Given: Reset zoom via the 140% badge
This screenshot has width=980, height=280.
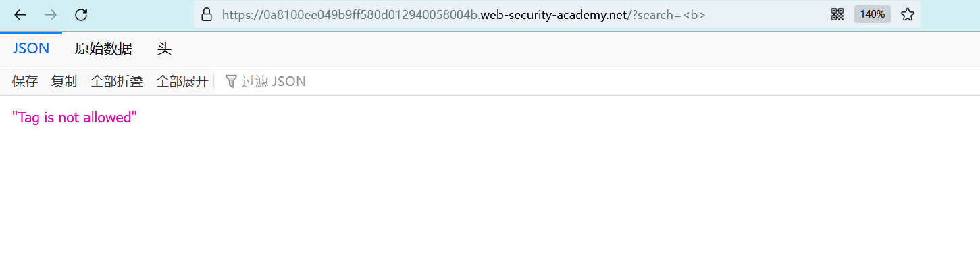Looking at the screenshot, I should tap(872, 14).
